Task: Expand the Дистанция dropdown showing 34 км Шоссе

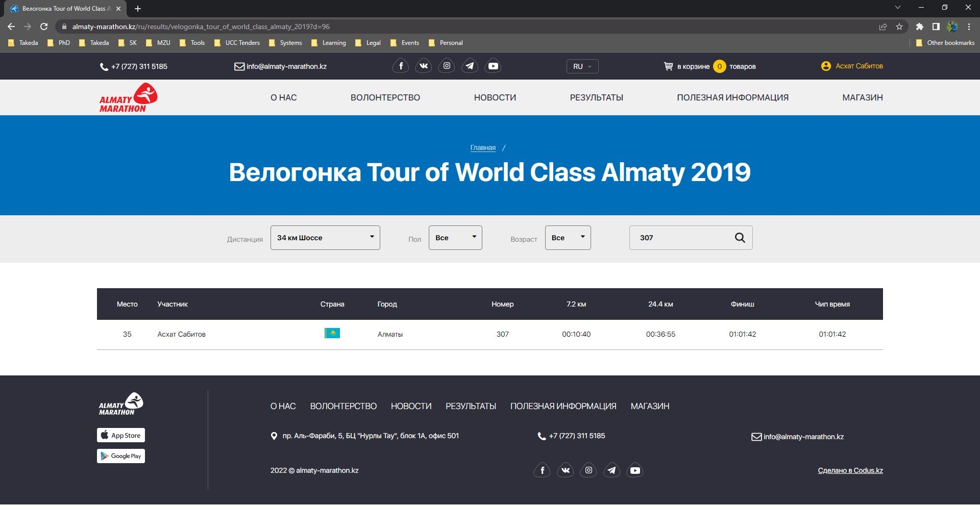Action: 325,238
